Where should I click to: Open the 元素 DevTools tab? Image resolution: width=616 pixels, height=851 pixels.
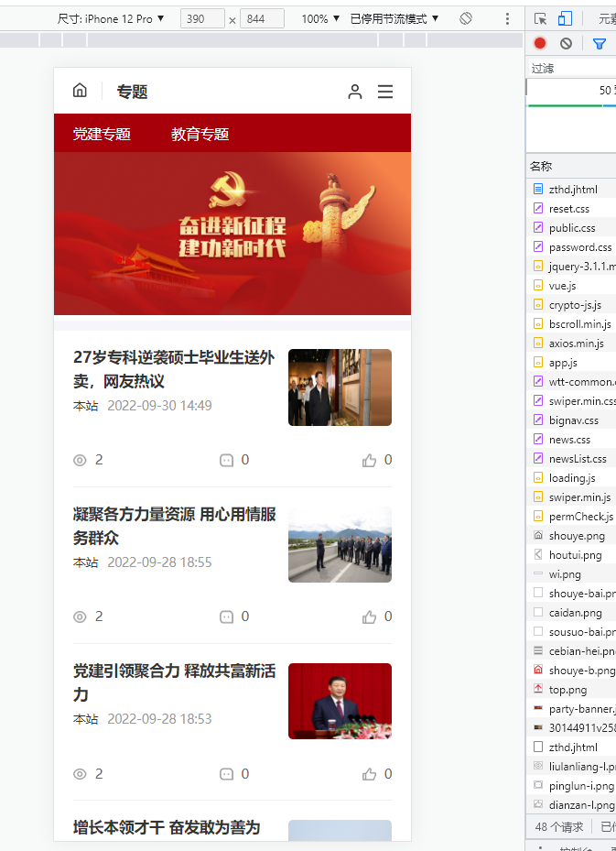click(607, 19)
